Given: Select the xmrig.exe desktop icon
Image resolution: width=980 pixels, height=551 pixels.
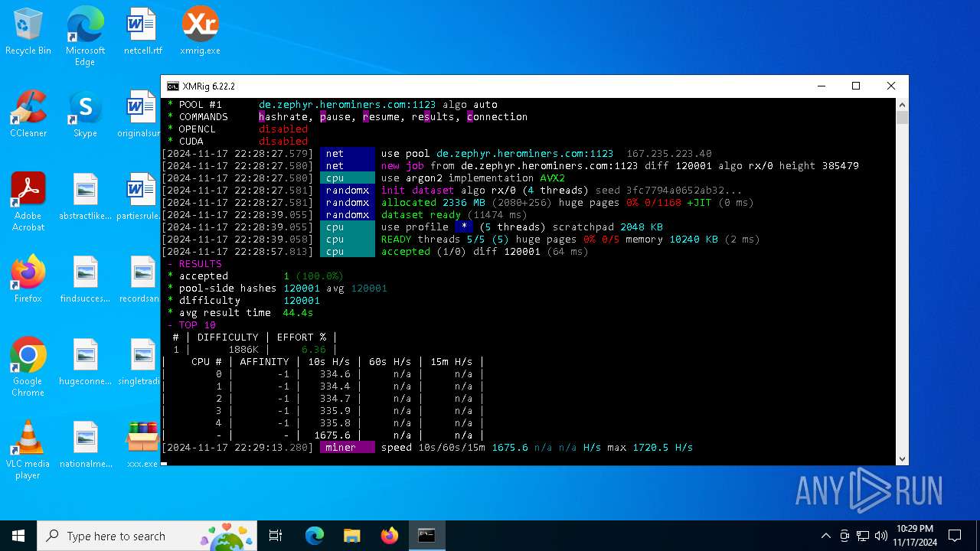Looking at the screenshot, I should coord(200,32).
